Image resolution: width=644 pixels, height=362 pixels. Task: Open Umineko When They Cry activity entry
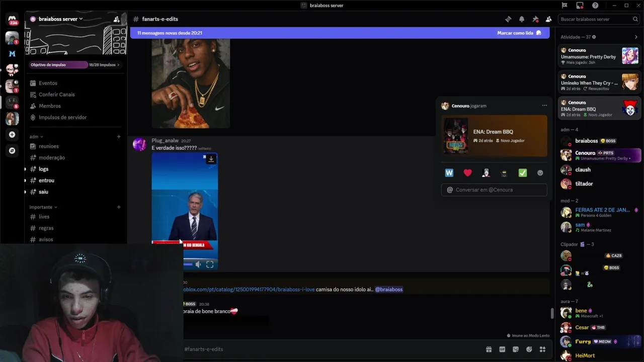[599, 82]
